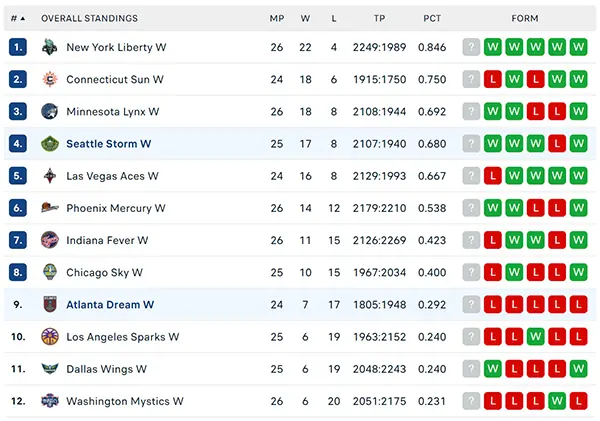The image size is (600, 421).
Task: Sort table by the MP column header
Action: 277,18
